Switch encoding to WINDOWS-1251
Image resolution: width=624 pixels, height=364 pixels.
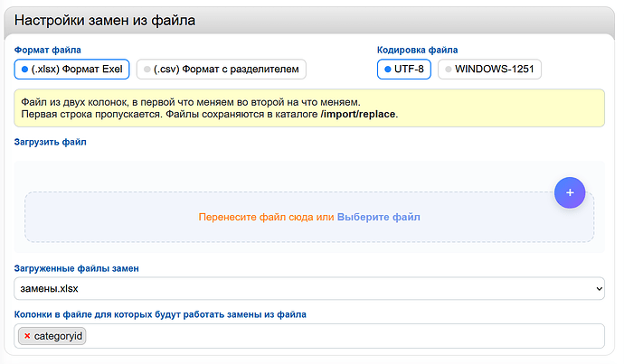tap(489, 70)
